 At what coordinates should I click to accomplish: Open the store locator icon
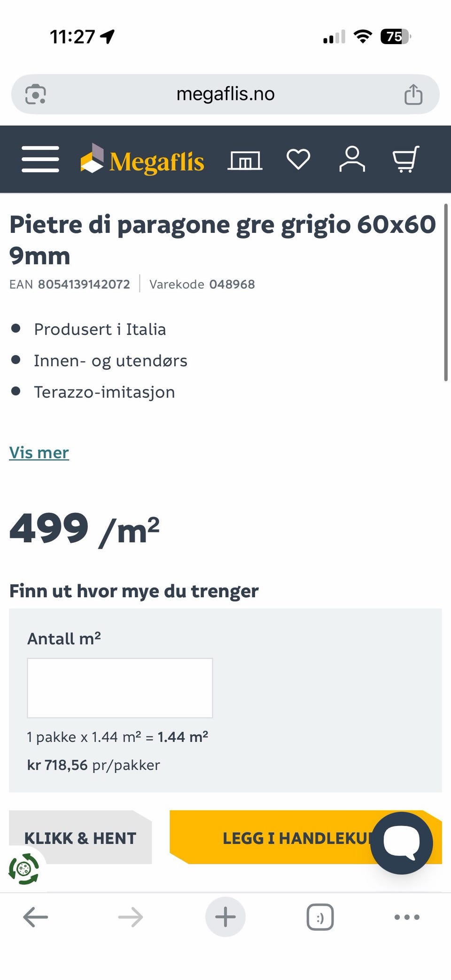tap(245, 160)
